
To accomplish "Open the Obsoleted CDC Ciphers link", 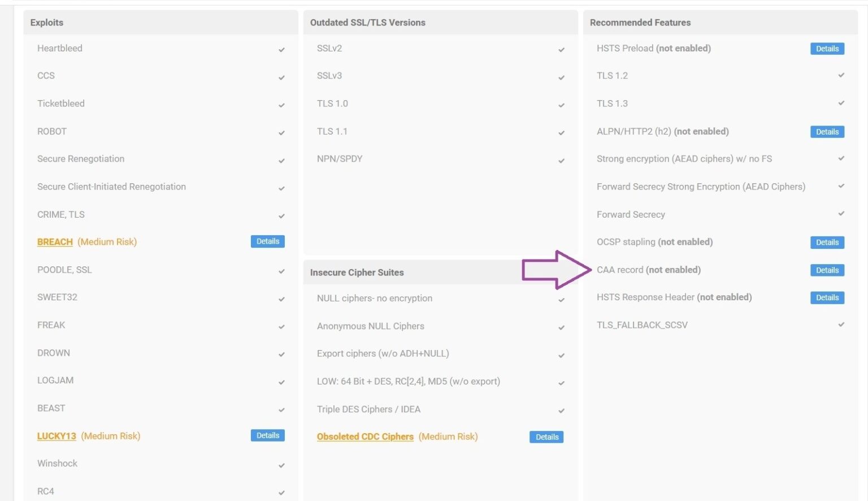I will (365, 437).
